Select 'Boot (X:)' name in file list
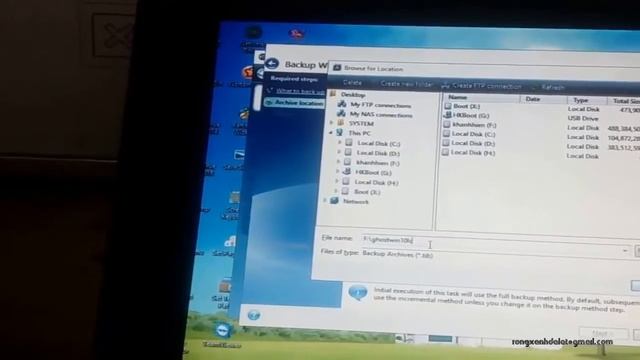 click(467, 106)
